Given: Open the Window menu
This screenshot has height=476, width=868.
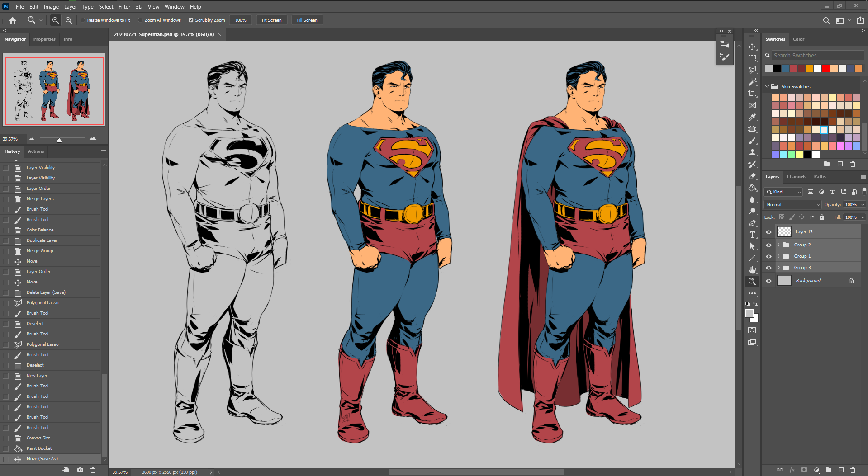Looking at the screenshot, I should [x=174, y=7].
